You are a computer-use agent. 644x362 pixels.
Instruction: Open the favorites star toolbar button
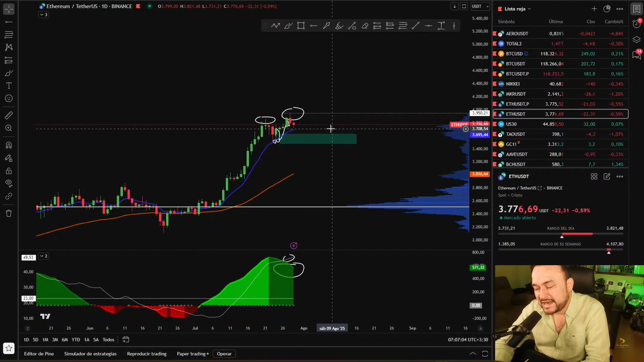pos(8,348)
